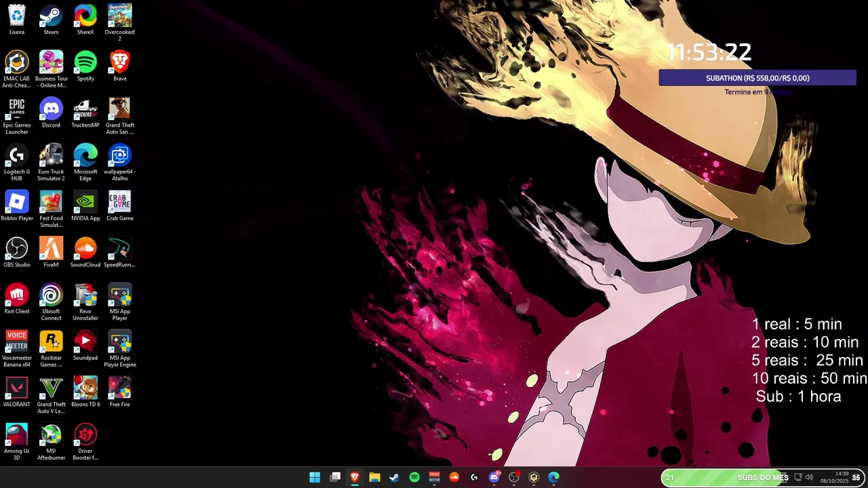Open SoundCloud from the taskbar
Viewport: 868px width, 488px height.
[454, 477]
